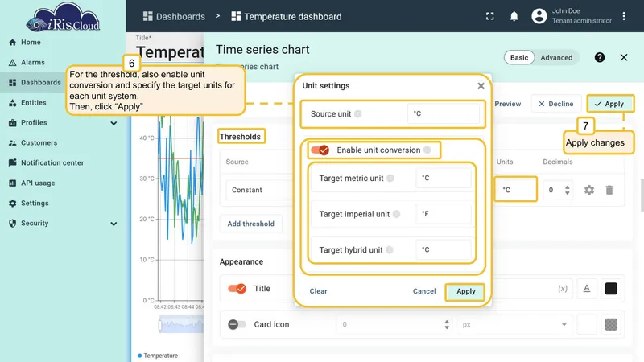The height and width of the screenshot is (362, 644).
Task: Click the Target hybrid unit field
Action: coord(444,249)
